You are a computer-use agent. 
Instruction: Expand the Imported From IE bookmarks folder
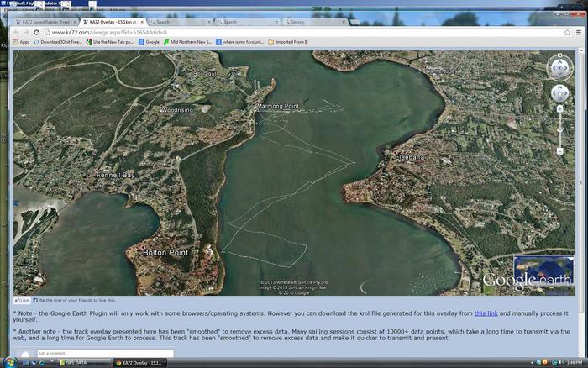click(288, 42)
